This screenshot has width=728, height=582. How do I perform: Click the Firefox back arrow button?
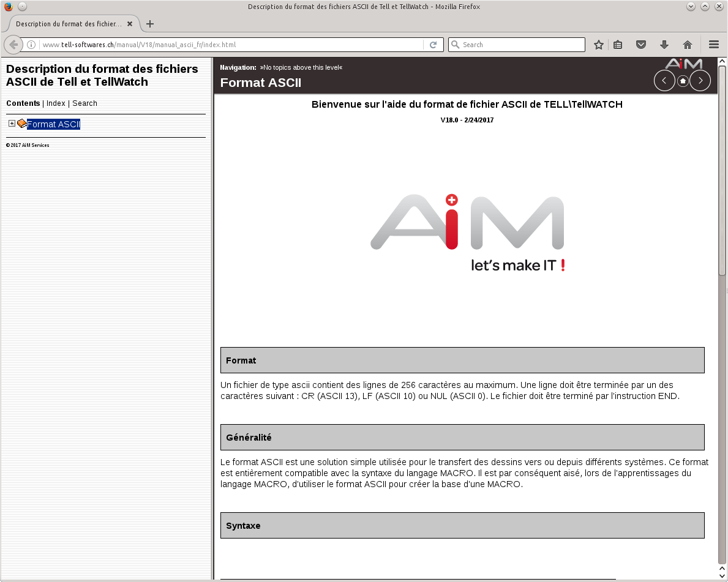(13, 45)
